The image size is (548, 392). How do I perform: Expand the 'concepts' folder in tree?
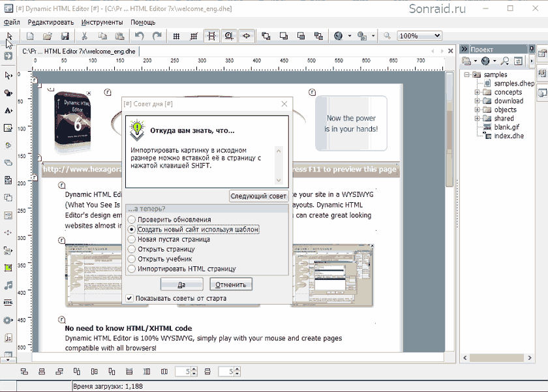(477, 92)
